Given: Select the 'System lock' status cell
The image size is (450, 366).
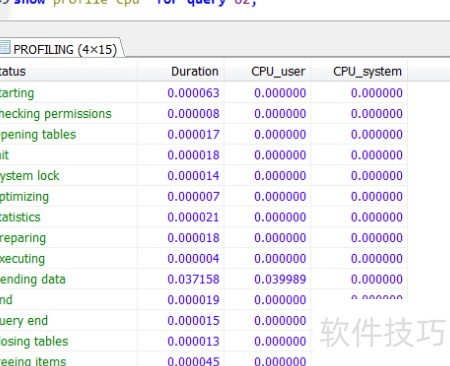Looking at the screenshot, I should coord(68,176).
